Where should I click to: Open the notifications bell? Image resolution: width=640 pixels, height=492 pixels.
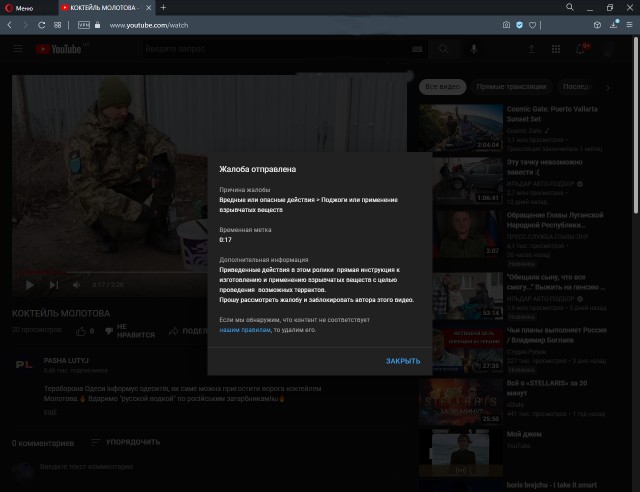(580, 49)
